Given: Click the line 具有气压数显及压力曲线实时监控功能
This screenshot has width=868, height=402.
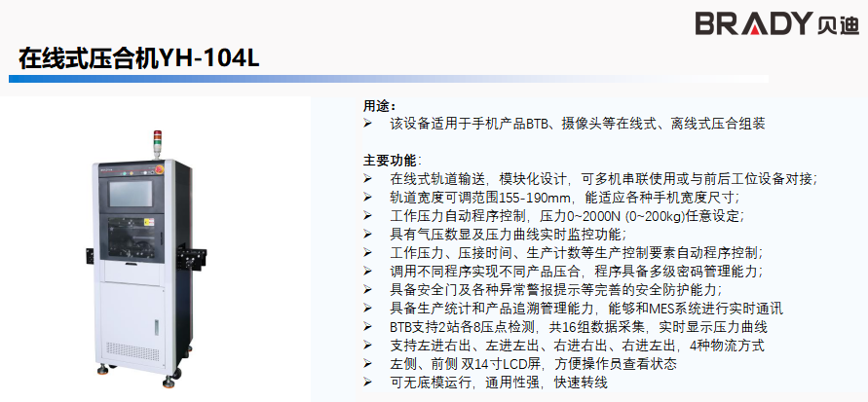Looking at the screenshot, I should [x=509, y=235].
